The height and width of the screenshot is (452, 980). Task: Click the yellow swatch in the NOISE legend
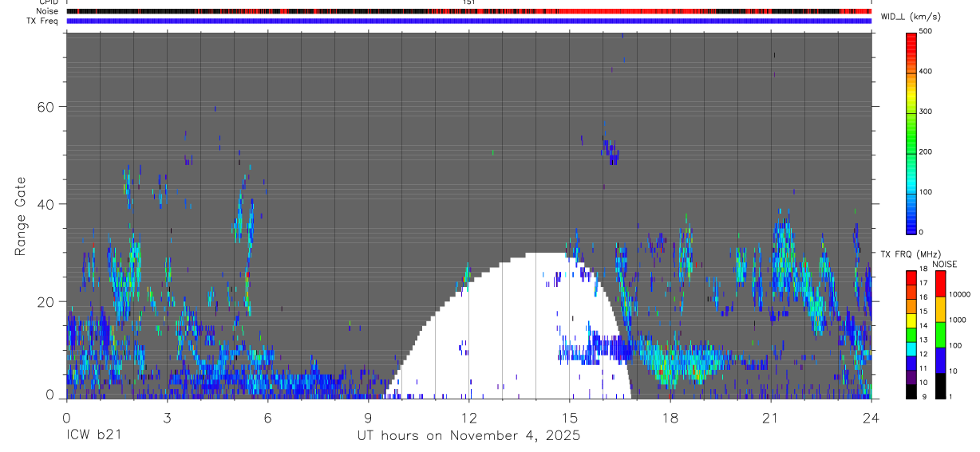pos(940,309)
